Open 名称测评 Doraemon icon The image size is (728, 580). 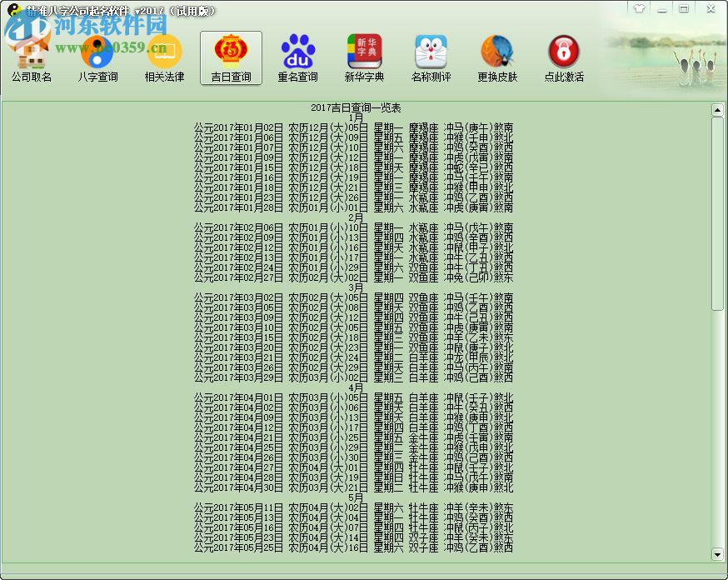[x=431, y=58]
